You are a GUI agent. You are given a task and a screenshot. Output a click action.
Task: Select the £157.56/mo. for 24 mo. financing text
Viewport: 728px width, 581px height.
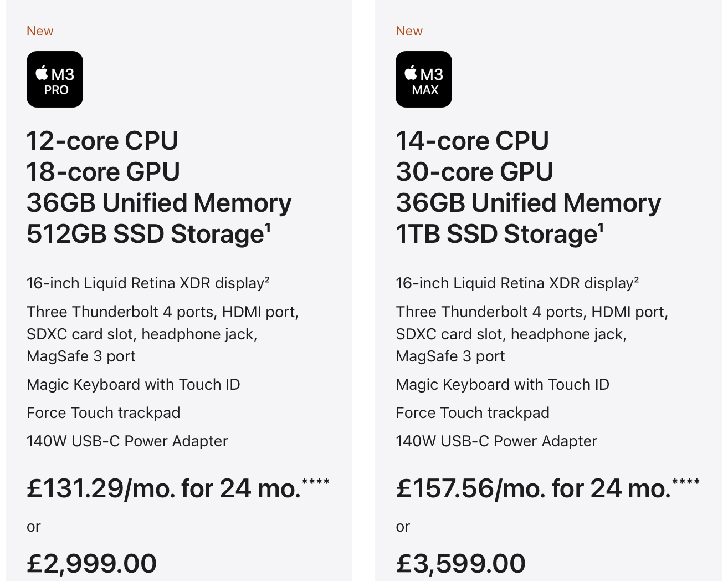coord(533,488)
